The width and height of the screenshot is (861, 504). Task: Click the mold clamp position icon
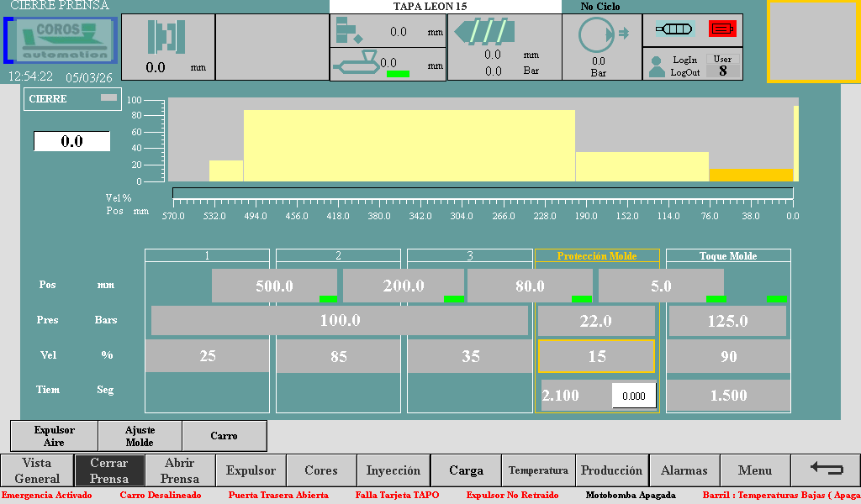point(166,38)
